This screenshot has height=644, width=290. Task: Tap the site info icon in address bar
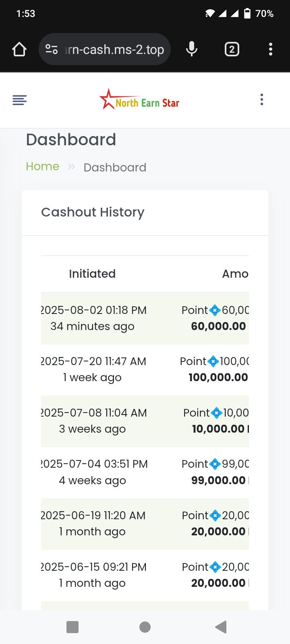(52, 50)
